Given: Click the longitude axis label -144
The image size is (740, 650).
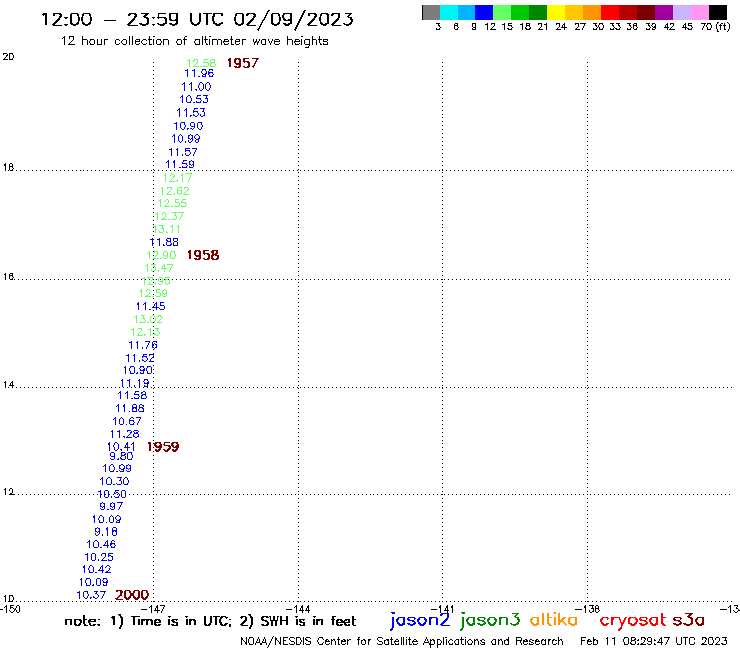Looking at the screenshot, I should click(x=298, y=609).
